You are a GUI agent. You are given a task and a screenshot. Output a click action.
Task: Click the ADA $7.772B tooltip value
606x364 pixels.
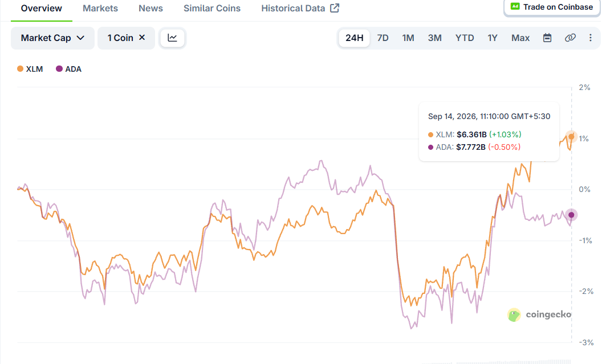click(x=471, y=147)
